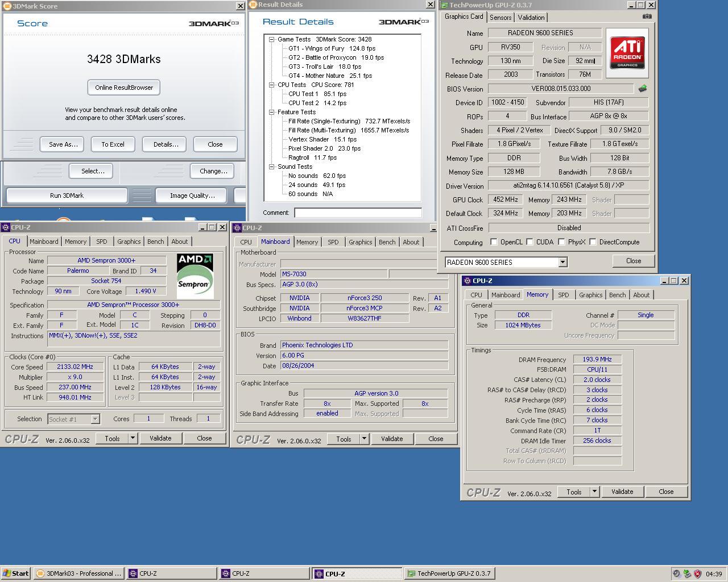The height and width of the screenshot is (582, 728).
Task: Check the DirectCompute option
Action: click(x=593, y=242)
